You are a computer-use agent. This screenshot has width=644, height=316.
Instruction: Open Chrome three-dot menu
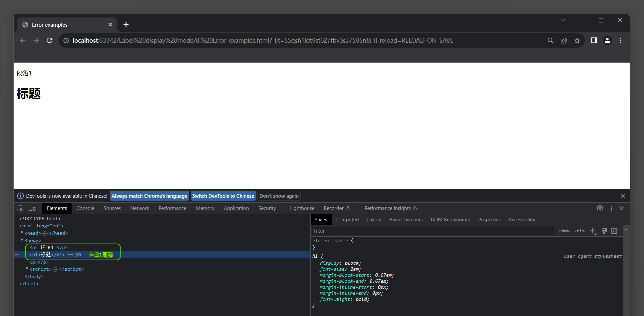pyautogui.click(x=620, y=40)
